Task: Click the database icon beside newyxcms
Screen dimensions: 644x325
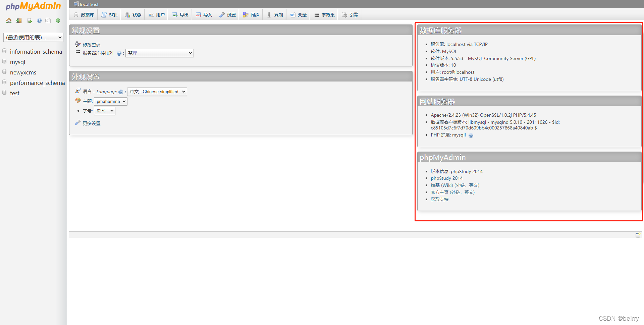Action: point(5,72)
